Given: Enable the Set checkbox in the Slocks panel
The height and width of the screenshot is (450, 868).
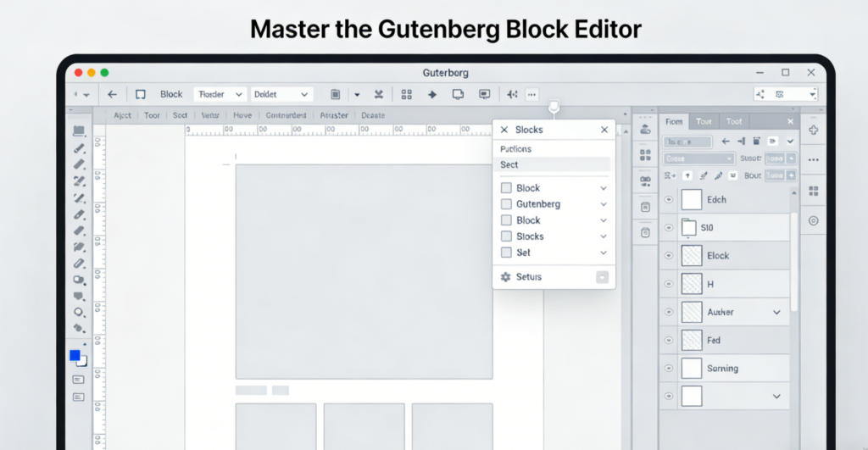Looking at the screenshot, I should coord(506,253).
